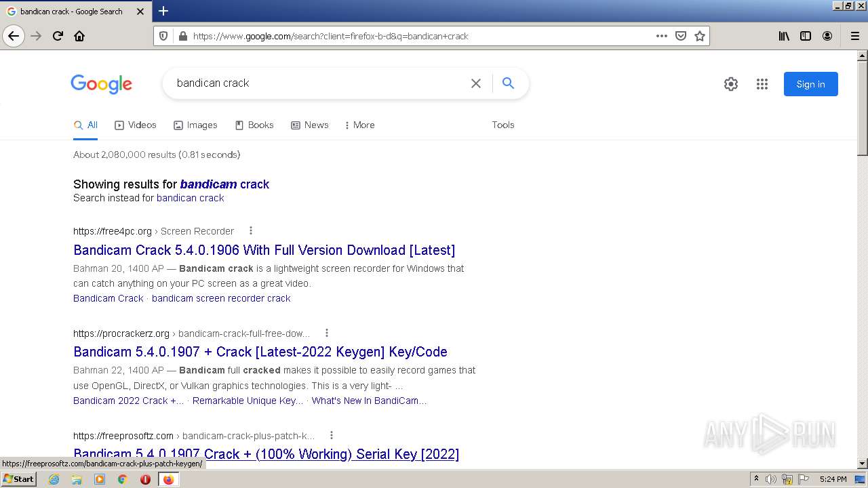This screenshot has width=868, height=488.
Task: Click the volume speaker tray icon
Action: tap(770, 479)
